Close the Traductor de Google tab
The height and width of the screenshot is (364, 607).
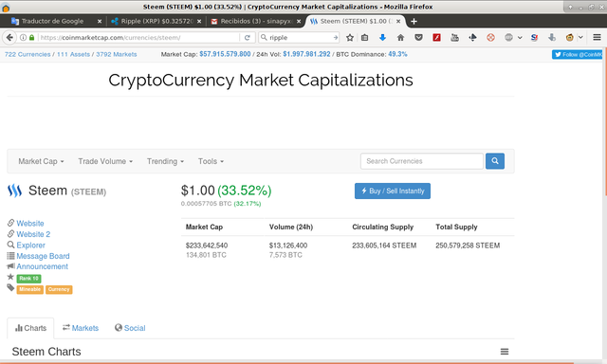[100, 21]
